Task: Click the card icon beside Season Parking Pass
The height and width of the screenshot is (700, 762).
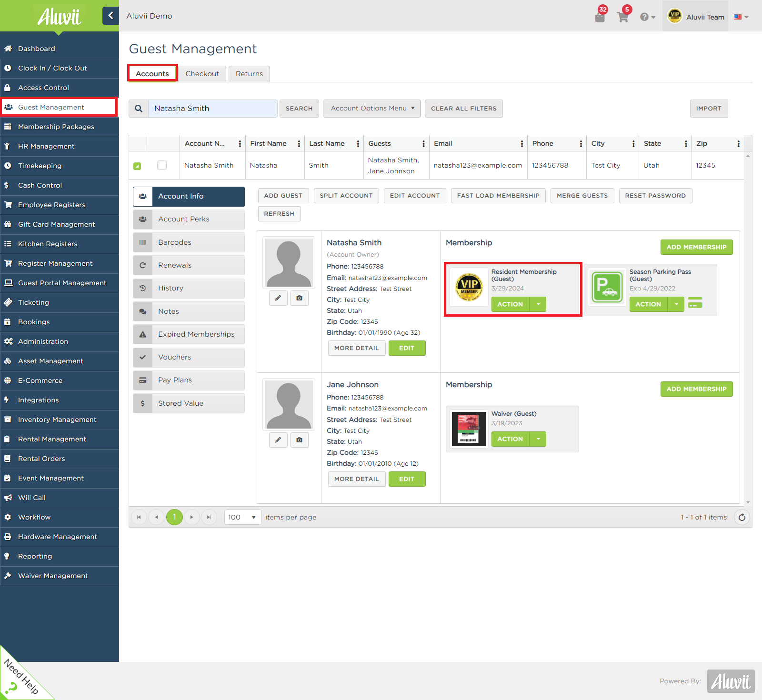Action: coord(695,303)
